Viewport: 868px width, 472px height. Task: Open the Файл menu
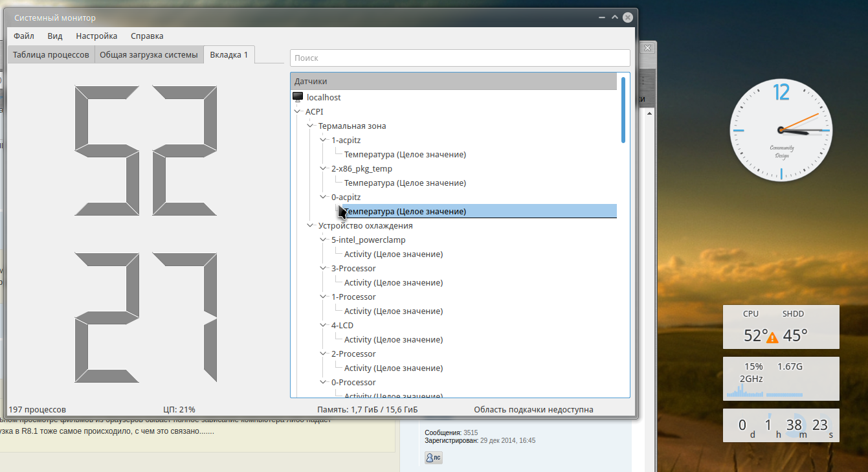(x=24, y=36)
